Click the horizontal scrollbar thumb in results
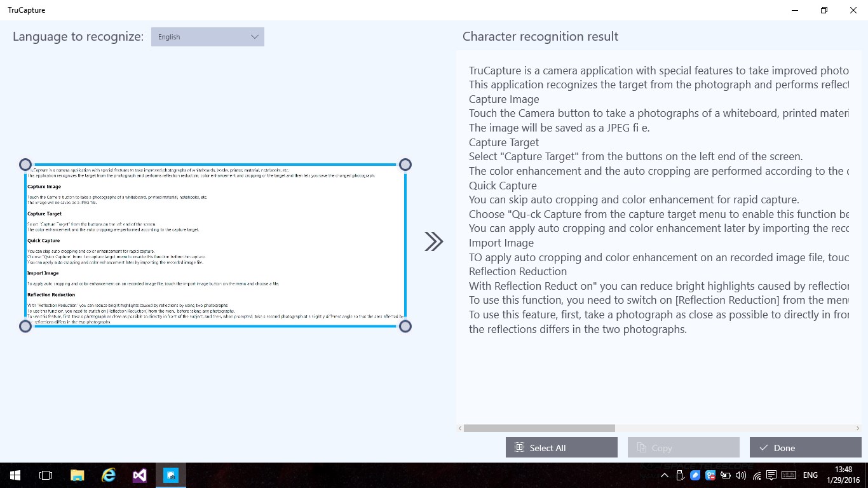This screenshot has height=488, width=868. tap(539, 428)
